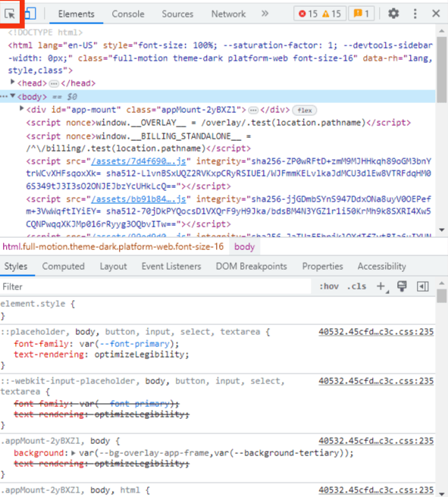Viewport: 448px width, 497px height.
Task: Show more DevTools tabs chevron
Action: pyautogui.click(x=265, y=14)
